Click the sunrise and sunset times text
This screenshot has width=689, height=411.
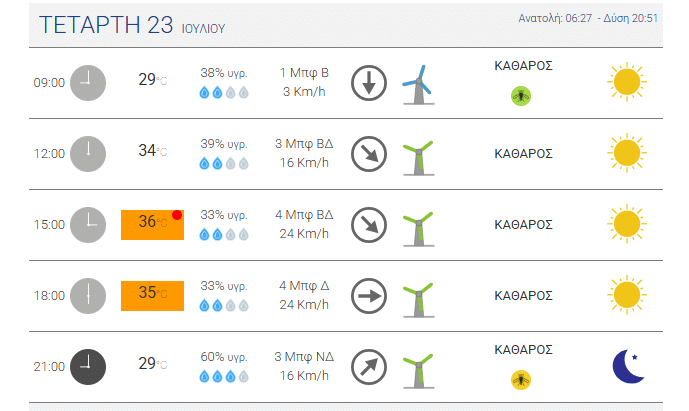pyautogui.click(x=588, y=18)
